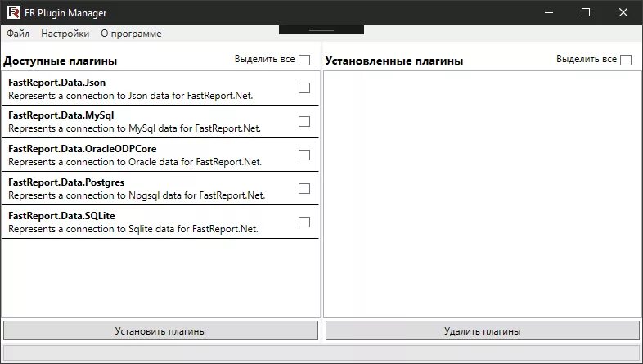Check Выделить все for available plugins
Image resolution: width=643 pixels, height=364 pixels.
pyautogui.click(x=304, y=60)
